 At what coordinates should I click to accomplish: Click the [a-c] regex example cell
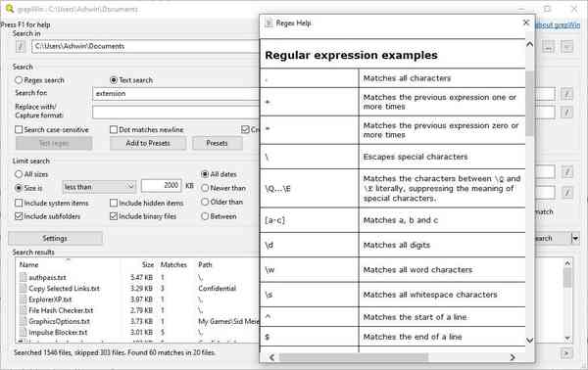310,220
